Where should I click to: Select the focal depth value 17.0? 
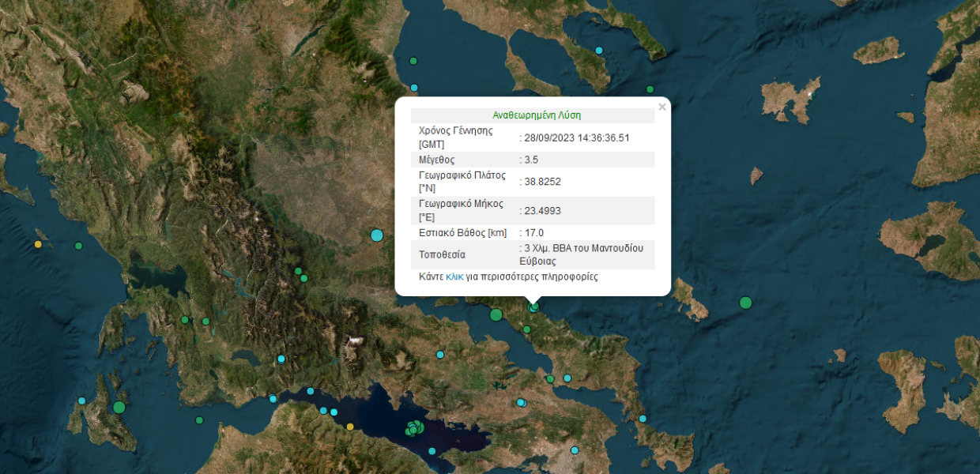[534, 232]
